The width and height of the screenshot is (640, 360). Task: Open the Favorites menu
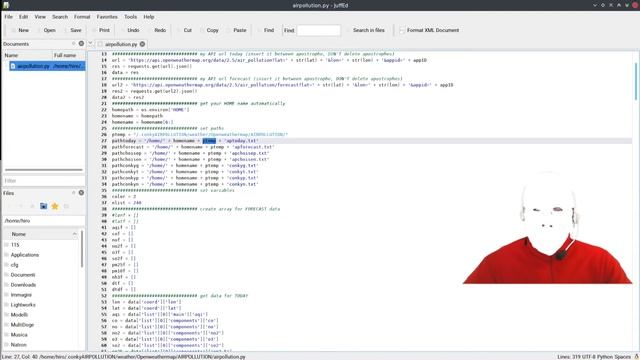(107, 17)
